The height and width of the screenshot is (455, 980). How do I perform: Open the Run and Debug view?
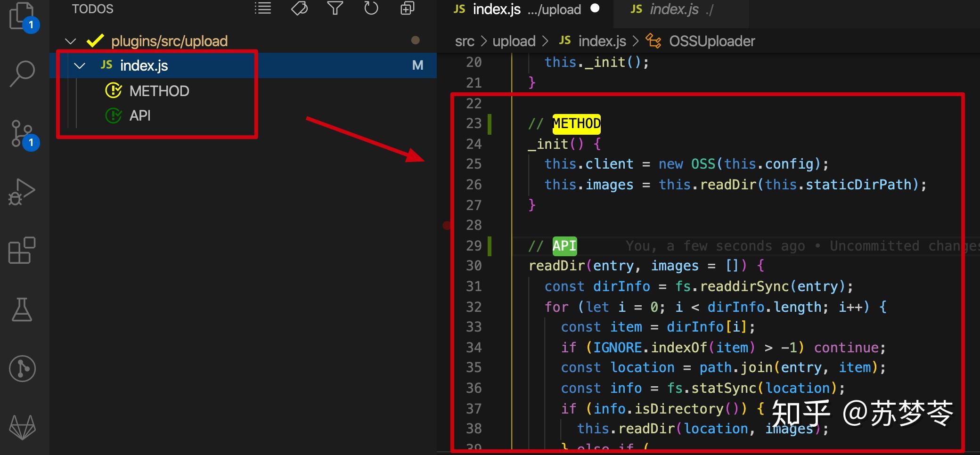click(22, 191)
